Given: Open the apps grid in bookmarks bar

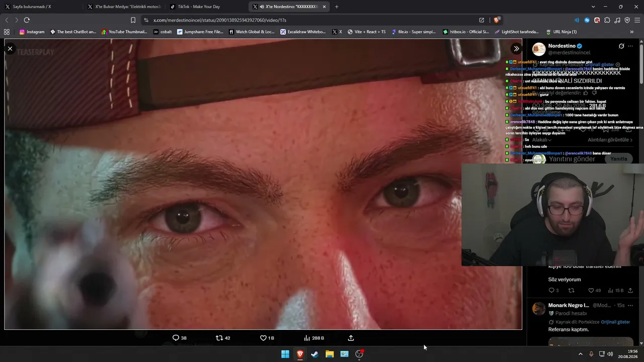Looking at the screenshot, I should point(7,32).
